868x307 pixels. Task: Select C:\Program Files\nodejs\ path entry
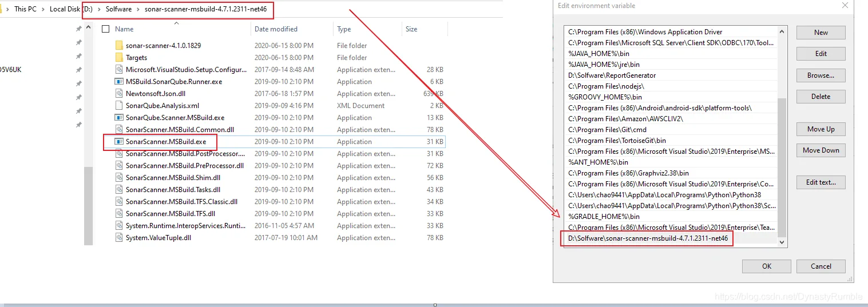point(670,86)
